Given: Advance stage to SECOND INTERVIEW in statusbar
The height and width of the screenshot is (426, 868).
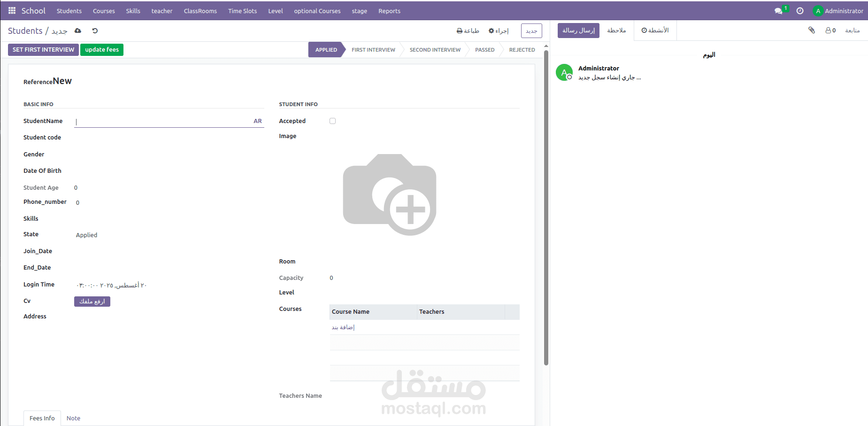Looking at the screenshot, I should (x=434, y=49).
